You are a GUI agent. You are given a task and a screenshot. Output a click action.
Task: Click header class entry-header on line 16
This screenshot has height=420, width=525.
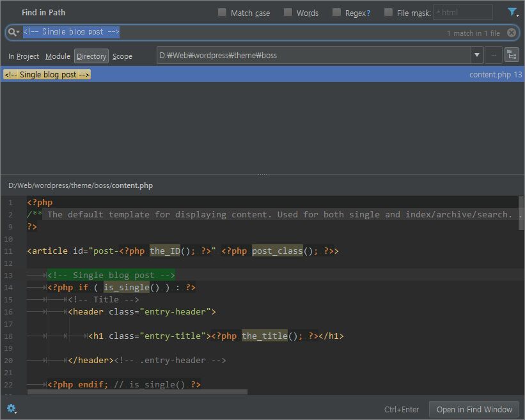(142, 311)
